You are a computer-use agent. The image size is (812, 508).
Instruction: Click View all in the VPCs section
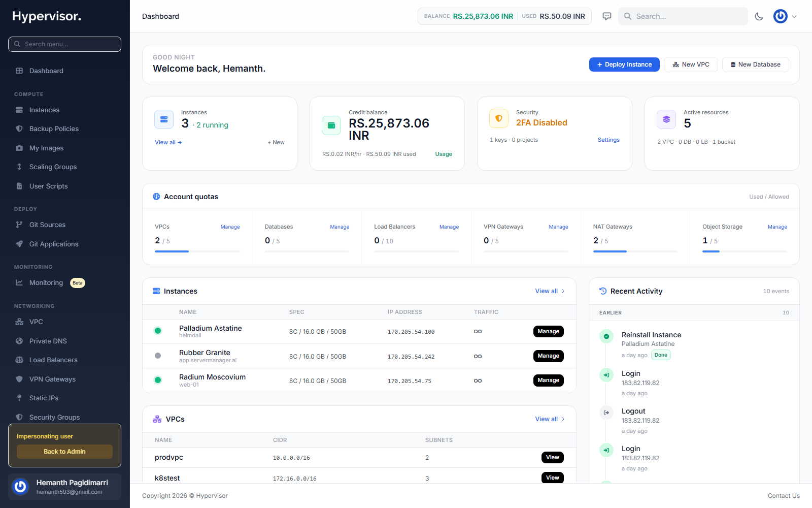click(550, 419)
